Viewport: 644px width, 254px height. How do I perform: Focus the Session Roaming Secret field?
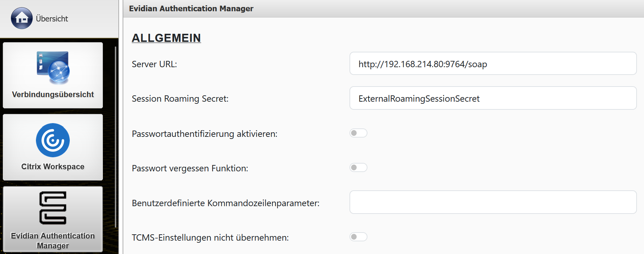click(493, 98)
